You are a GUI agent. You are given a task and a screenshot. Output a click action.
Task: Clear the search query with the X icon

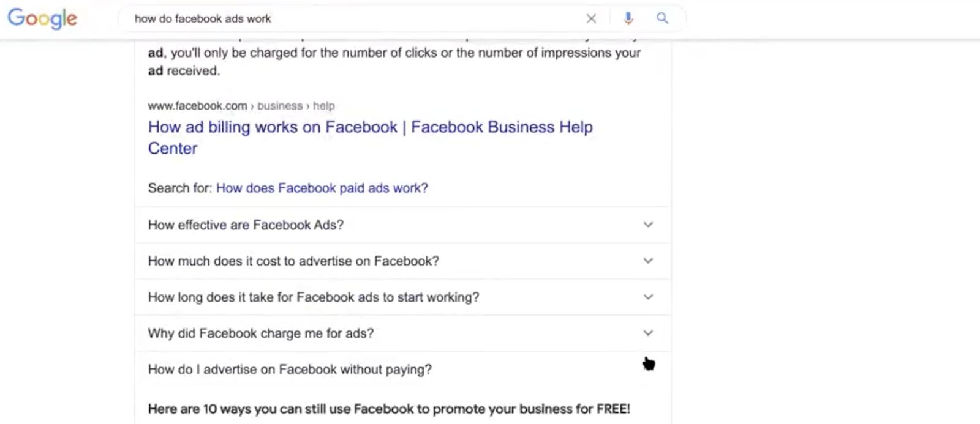click(x=591, y=18)
